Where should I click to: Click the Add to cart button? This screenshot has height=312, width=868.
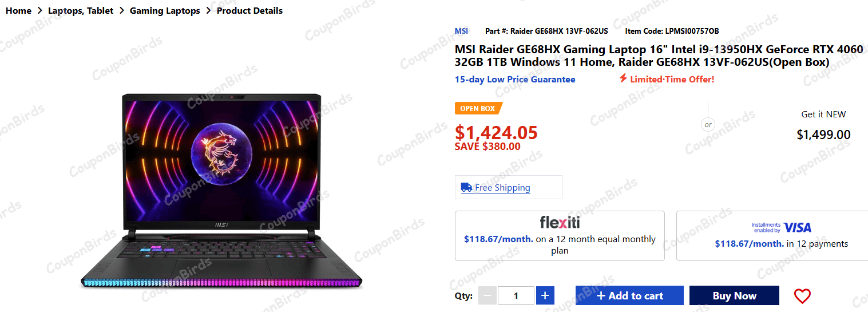tap(629, 295)
